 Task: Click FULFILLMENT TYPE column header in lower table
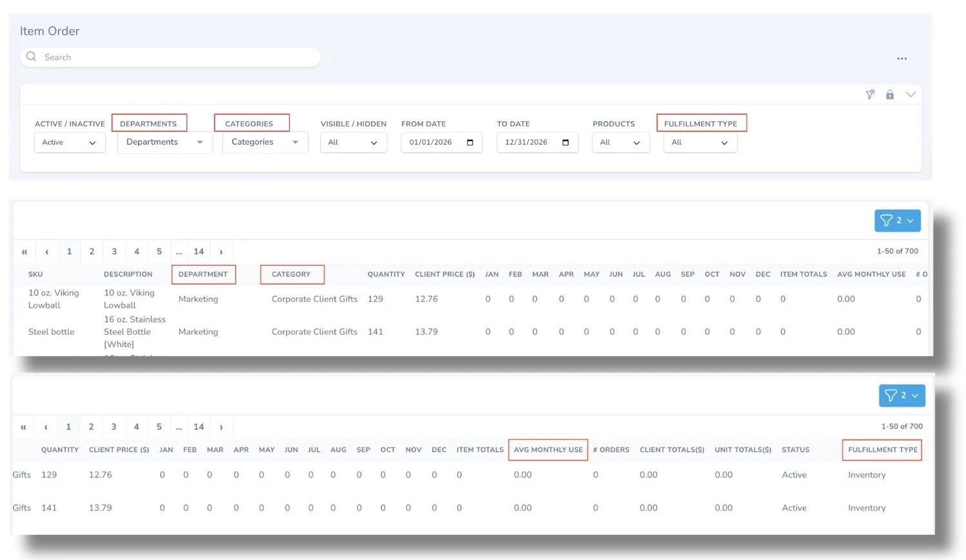[x=883, y=450]
